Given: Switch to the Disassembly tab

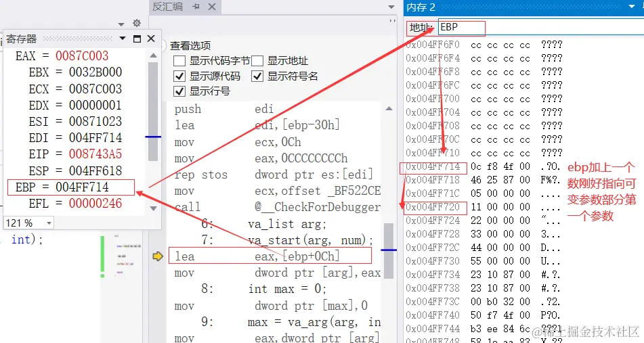Looking at the screenshot, I should [167, 7].
